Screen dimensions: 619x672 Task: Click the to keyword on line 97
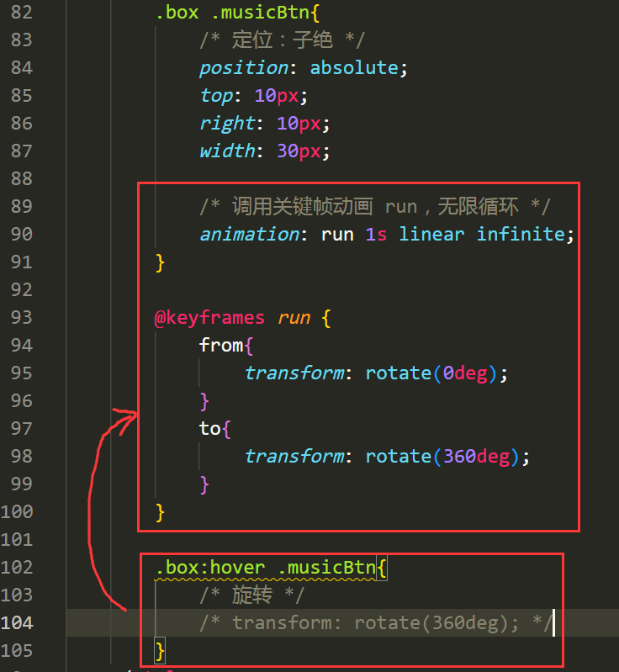click(x=210, y=428)
